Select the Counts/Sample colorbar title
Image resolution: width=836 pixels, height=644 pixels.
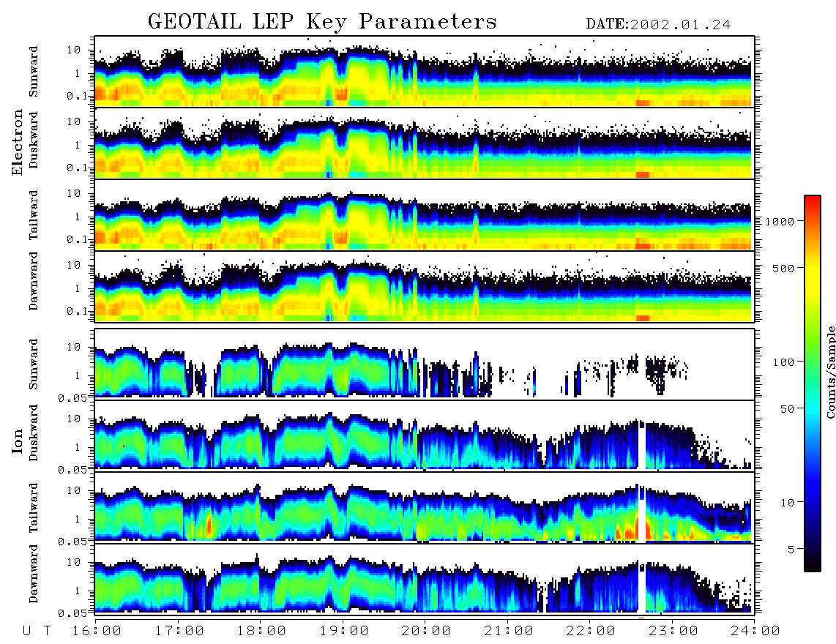tap(830, 372)
